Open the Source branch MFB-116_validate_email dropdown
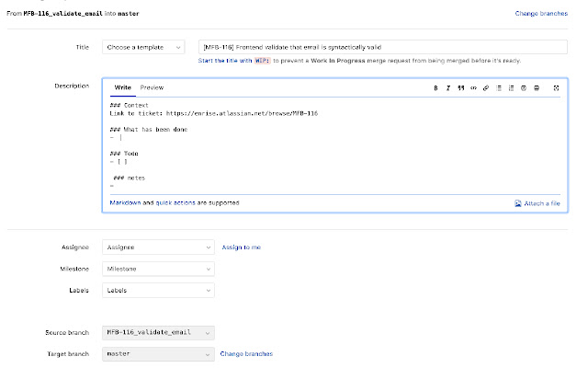This screenshot has width=588, height=368. coord(158,333)
